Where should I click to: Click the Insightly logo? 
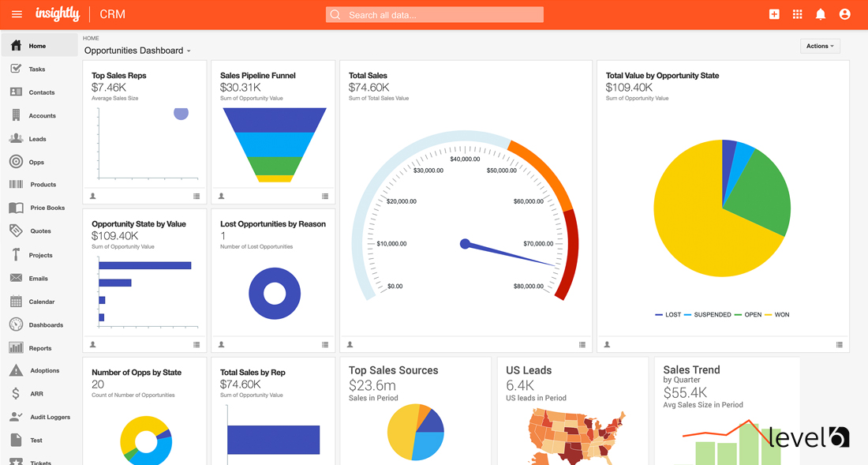[x=58, y=14]
